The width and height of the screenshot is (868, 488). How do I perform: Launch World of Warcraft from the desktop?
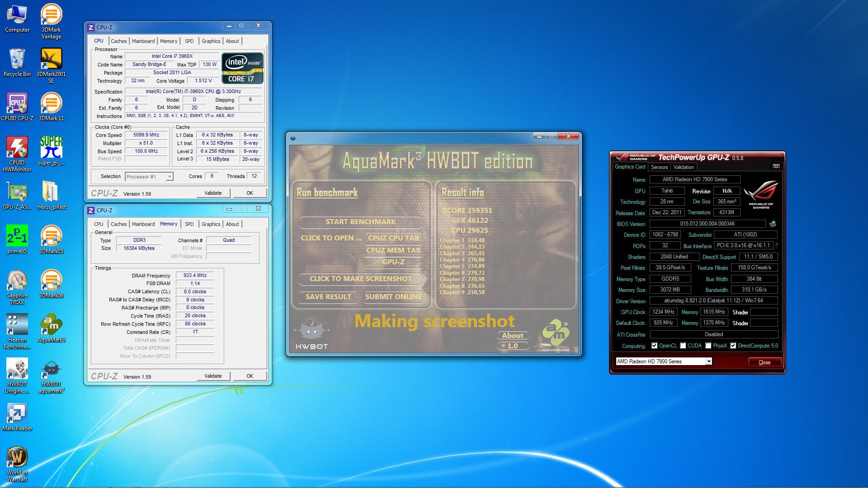click(17, 465)
